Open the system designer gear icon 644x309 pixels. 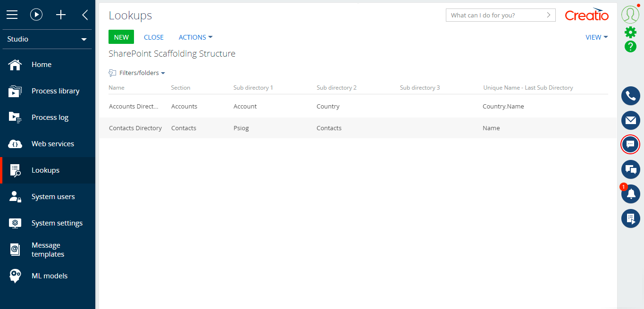[x=630, y=32]
